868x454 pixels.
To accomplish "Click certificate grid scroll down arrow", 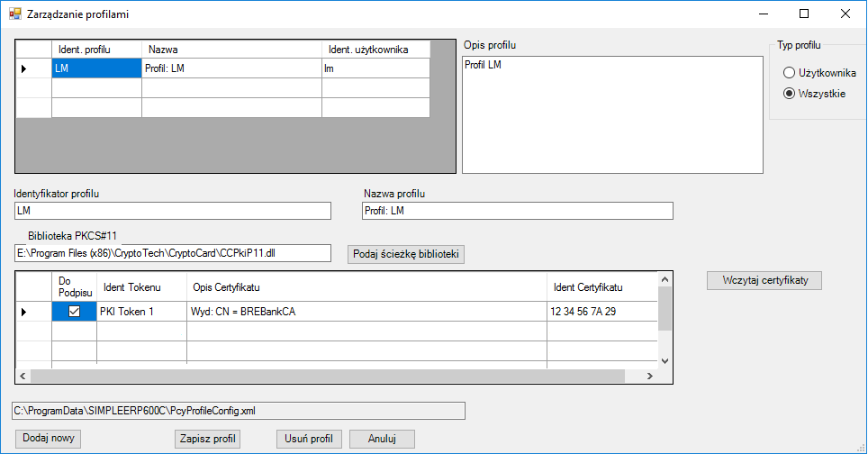I will pos(665,361).
